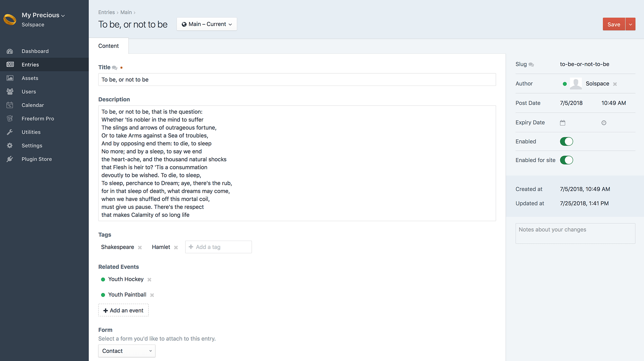The height and width of the screenshot is (361, 644).
Task: Click the Youth Hockey event label
Action: click(126, 279)
